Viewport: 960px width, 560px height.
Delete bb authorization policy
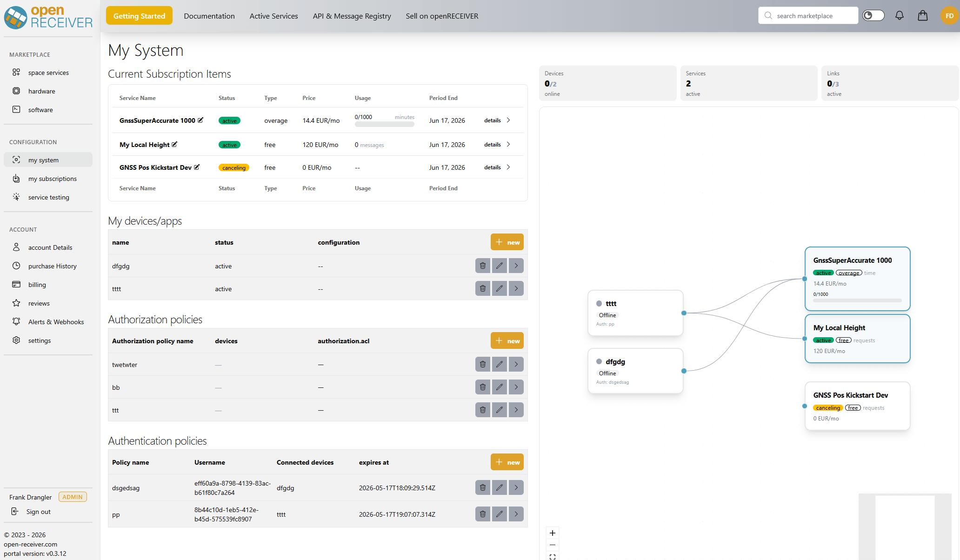click(483, 387)
